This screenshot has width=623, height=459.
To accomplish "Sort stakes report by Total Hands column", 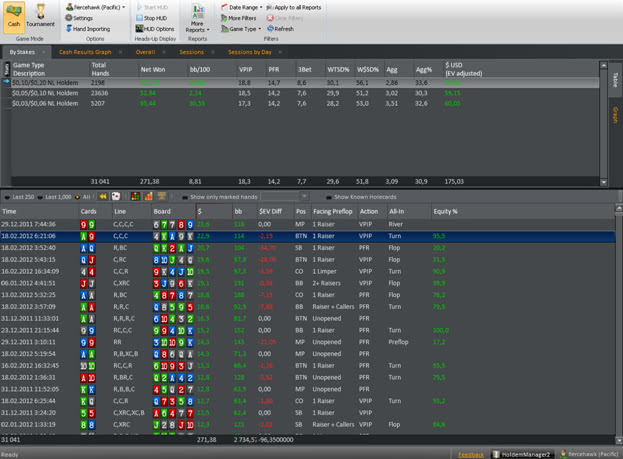I will [100, 69].
